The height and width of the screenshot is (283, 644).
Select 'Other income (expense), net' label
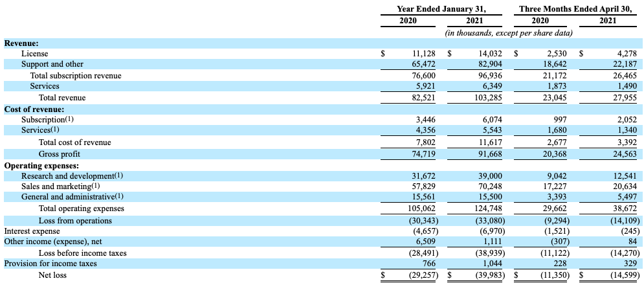coord(53,242)
